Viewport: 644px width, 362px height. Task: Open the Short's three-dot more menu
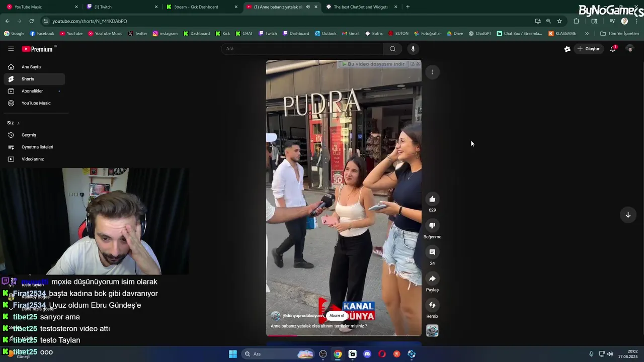point(432,72)
